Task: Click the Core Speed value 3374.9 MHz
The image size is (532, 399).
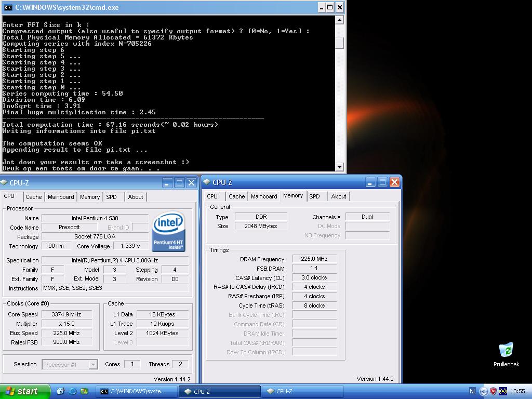Action: [66, 314]
